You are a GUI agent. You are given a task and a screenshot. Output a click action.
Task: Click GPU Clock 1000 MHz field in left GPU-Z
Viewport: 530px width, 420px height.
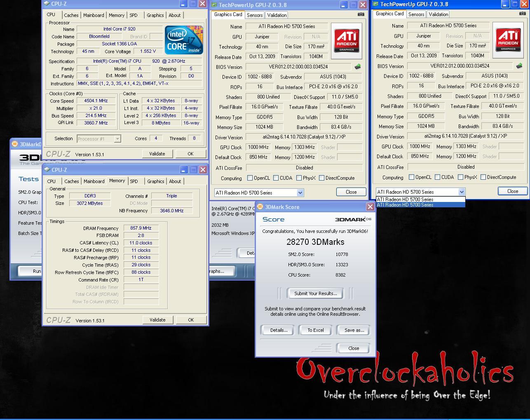tap(258, 147)
